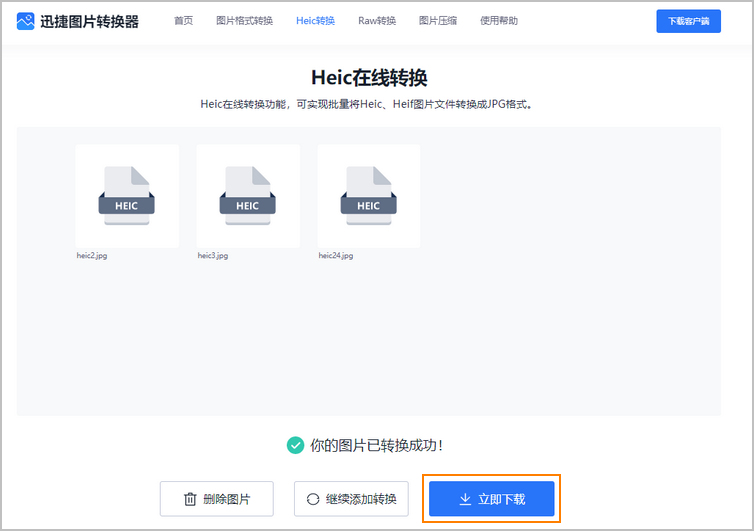Screen dimensions: 754x531
Task: Select the heic24.jpg HEIC file thumbnail
Action: (x=369, y=196)
